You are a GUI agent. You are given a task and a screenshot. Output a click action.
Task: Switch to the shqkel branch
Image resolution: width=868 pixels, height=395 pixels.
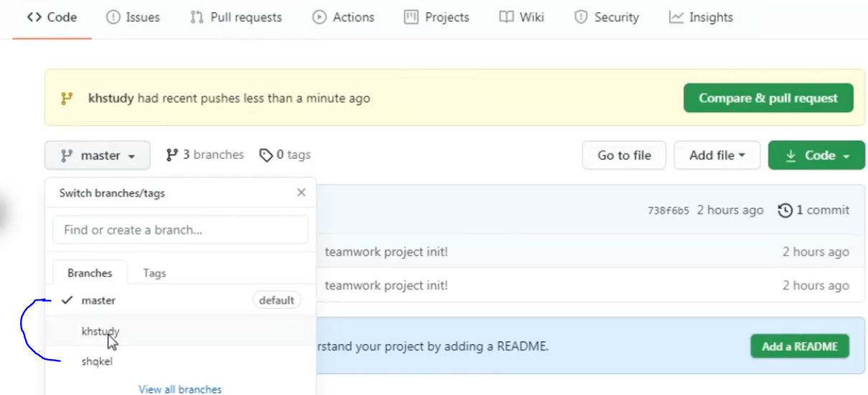(x=180, y=361)
